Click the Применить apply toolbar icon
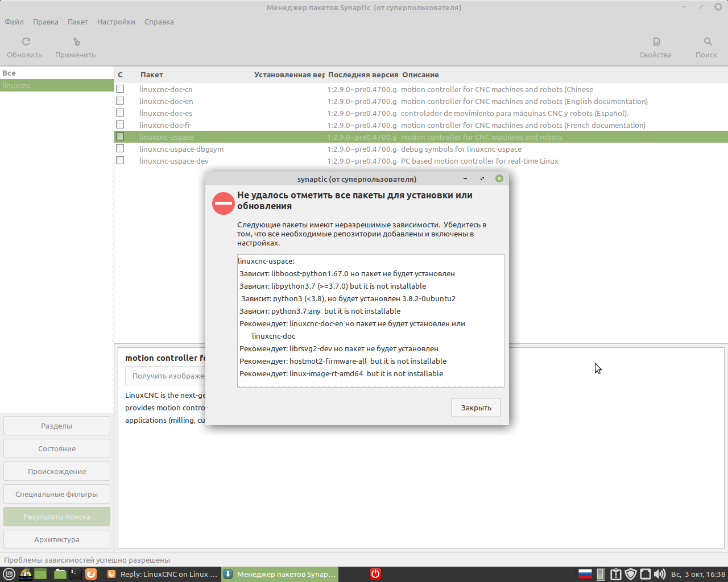Viewport: 728px width, 582px height. (x=76, y=41)
